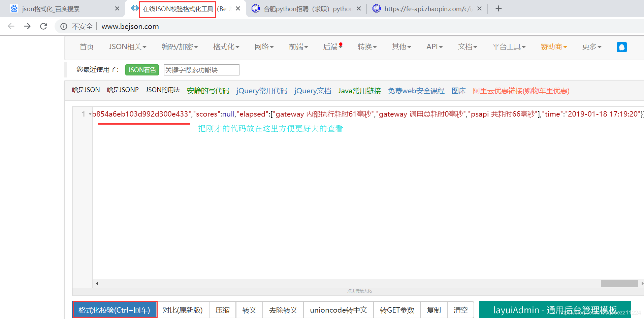Viewport: 644px width, 319px height.
Task: Open the 啥是JSON link
Action: (x=86, y=90)
